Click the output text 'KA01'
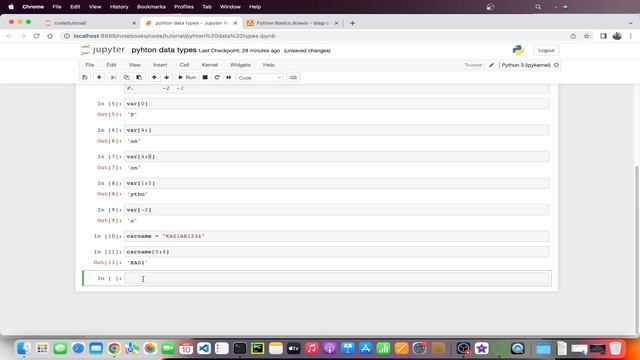640x360 pixels. pyautogui.click(x=137, y=263)
